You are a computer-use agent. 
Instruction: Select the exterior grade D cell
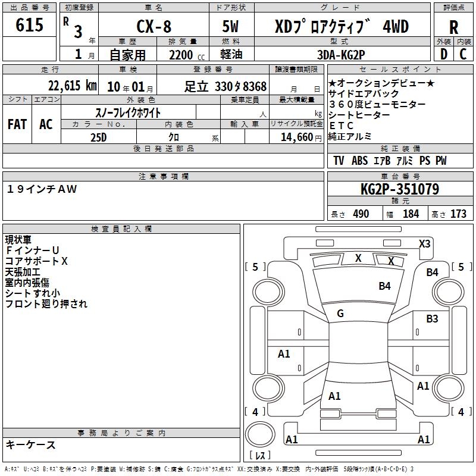443,54
